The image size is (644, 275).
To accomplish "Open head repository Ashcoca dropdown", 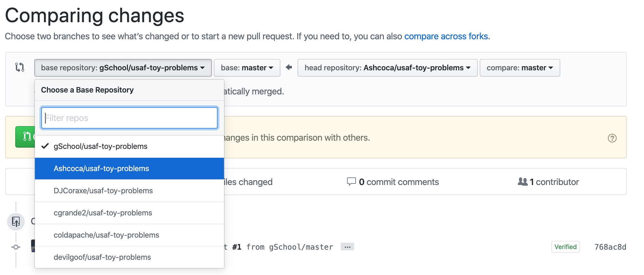I will pos(387,68).
